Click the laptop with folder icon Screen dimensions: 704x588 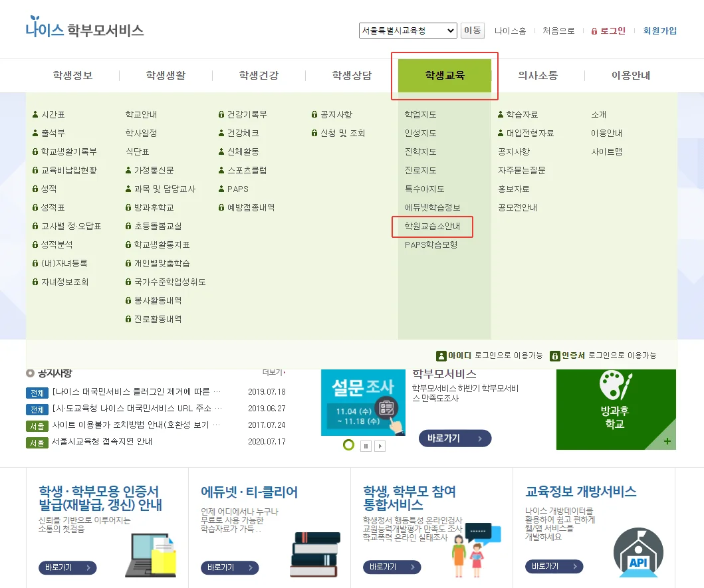152,553
